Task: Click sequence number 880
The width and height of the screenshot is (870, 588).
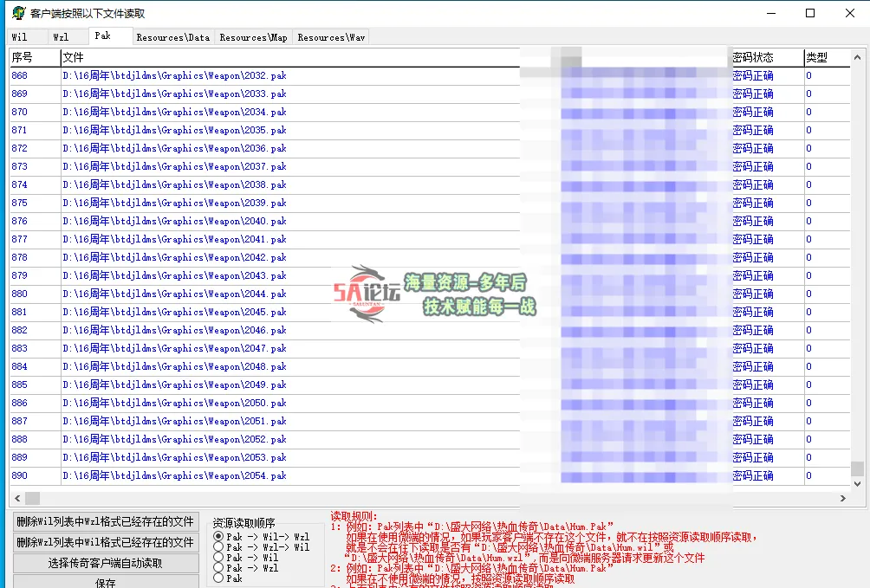Action: (19, 294)
